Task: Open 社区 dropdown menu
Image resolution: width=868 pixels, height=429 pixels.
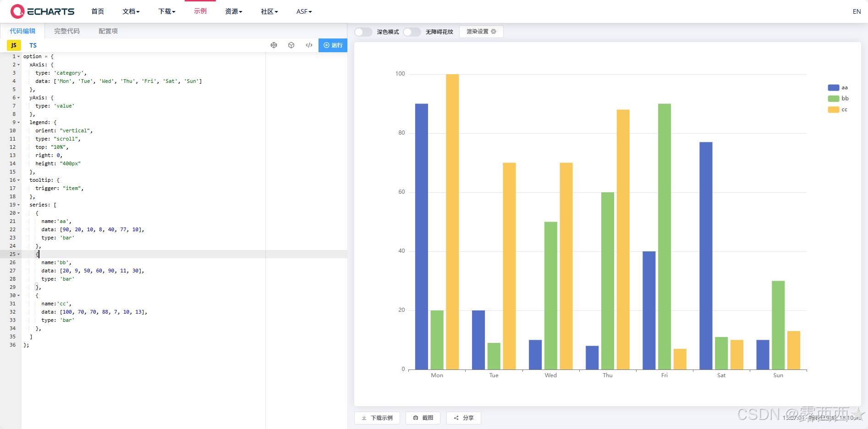Action: pos(269,11)
